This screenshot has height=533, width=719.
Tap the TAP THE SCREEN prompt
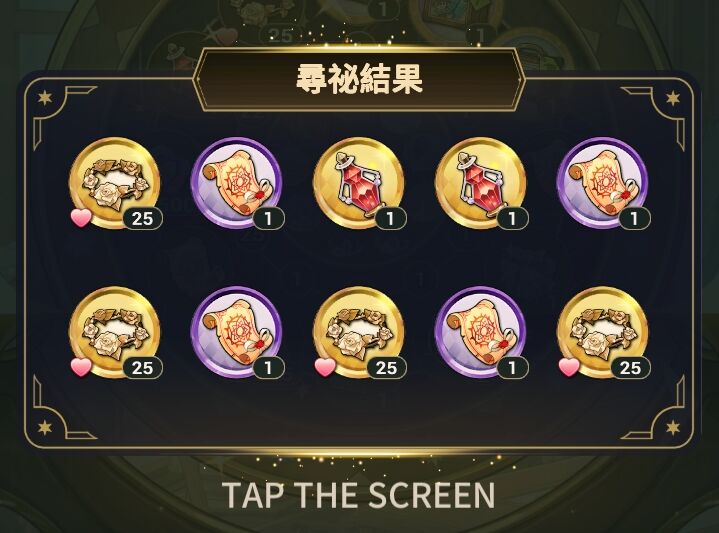pos(359,495)
